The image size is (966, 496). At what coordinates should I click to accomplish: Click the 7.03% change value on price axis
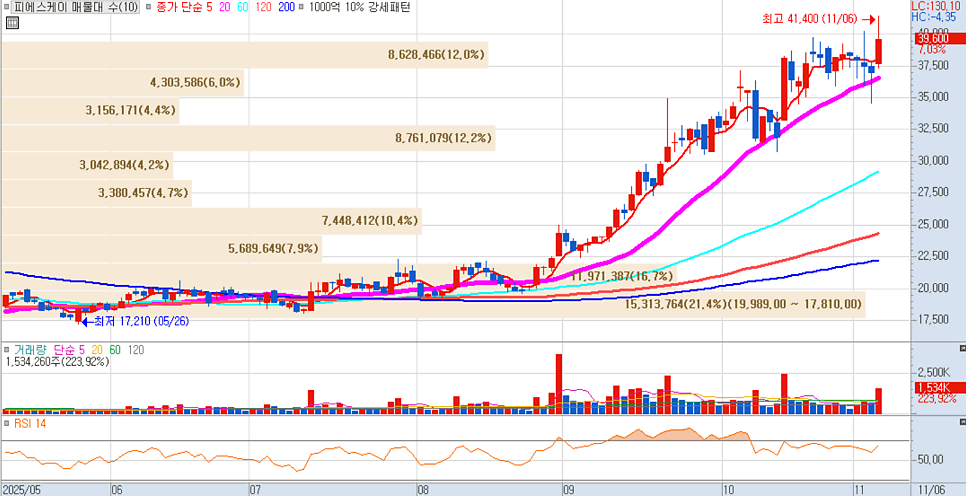tap(933, 49)
